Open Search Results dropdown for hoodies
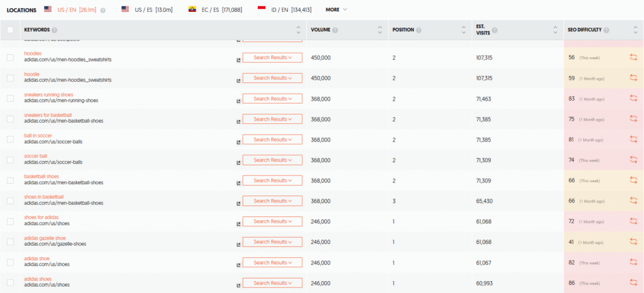Image resolution: width=644 pixels, height=293 pixels. 272,57
